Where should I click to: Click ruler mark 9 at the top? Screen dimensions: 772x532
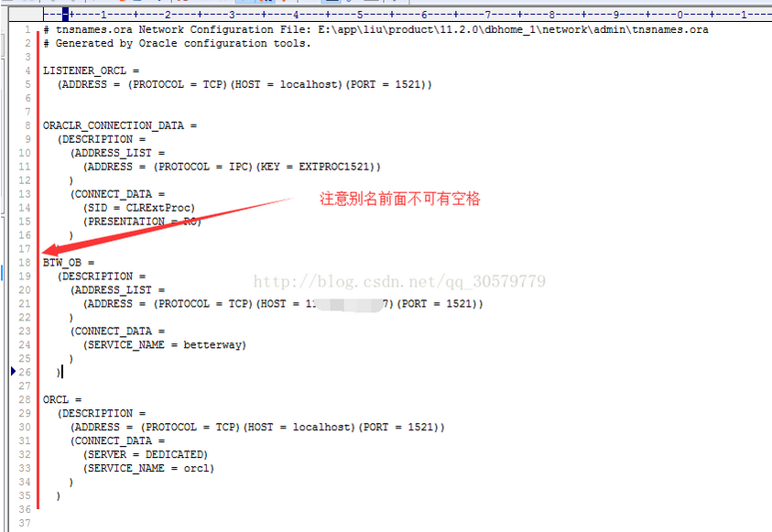tap(616, 15)
